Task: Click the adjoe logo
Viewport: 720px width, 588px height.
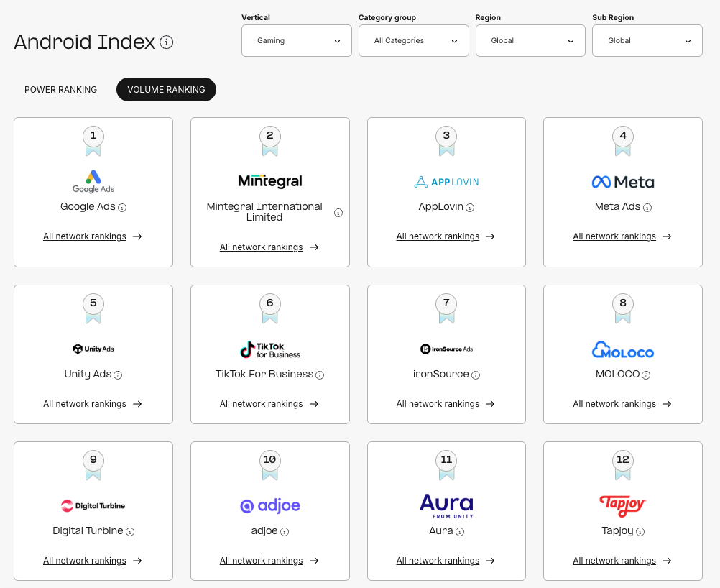Action: 269,506
